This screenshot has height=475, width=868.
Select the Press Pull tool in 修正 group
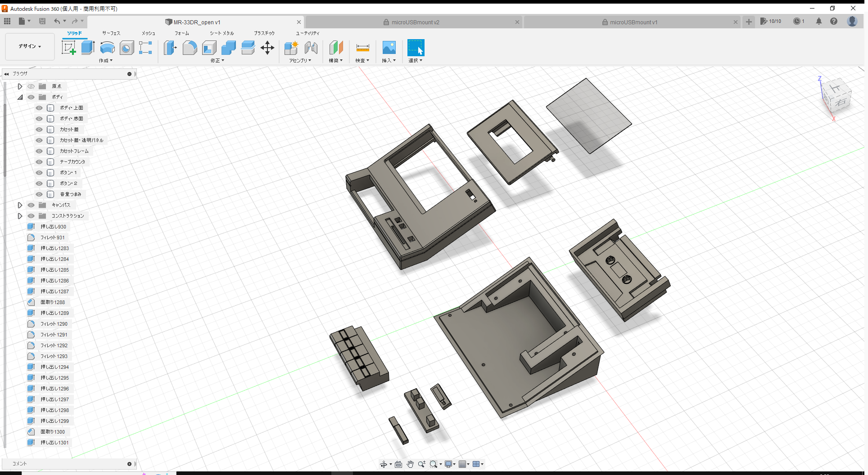170,47
